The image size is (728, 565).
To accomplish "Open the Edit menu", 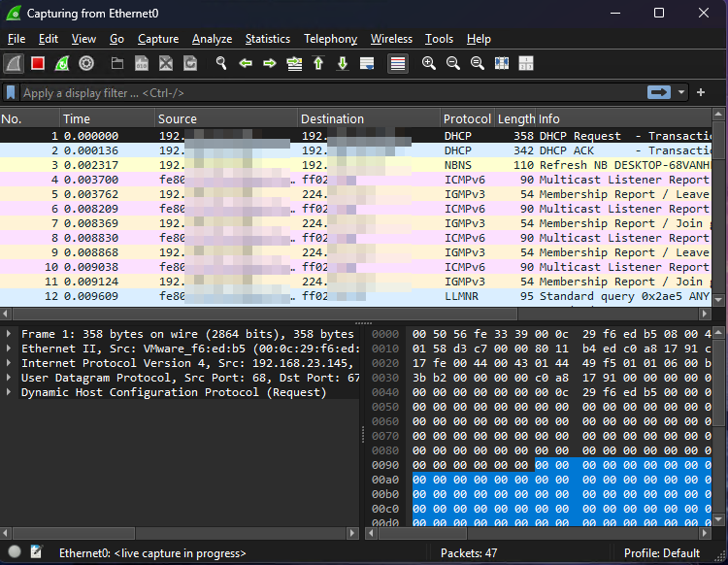I will pyautogui.click(x=49, y=39).
